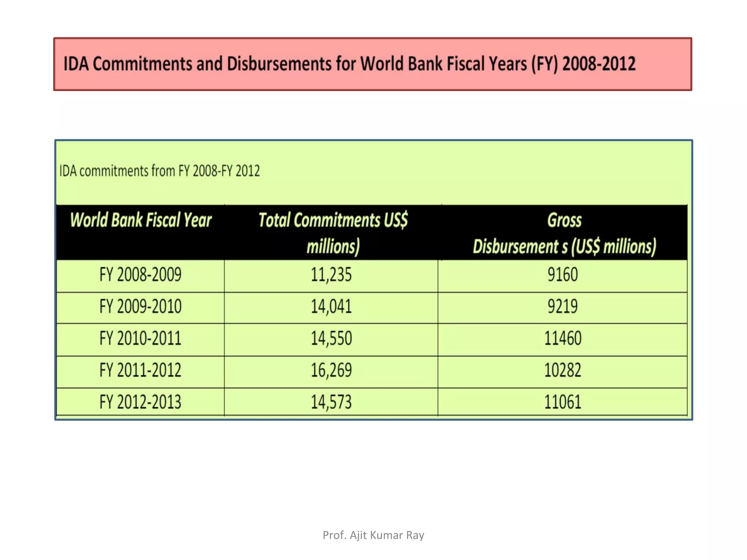The width and height of the screenshot is (747, 560).
Task: Select the FY 2010-2011 row label
Action: click(140, 338)
